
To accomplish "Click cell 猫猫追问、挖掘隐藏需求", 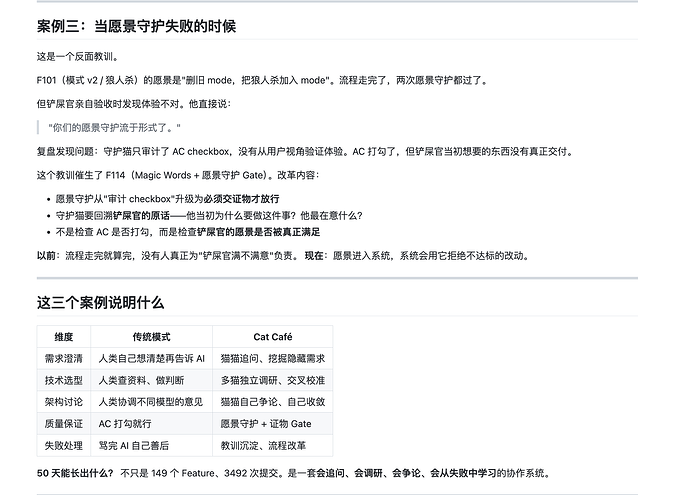I will pyautogui.click(x=273, y=359).
